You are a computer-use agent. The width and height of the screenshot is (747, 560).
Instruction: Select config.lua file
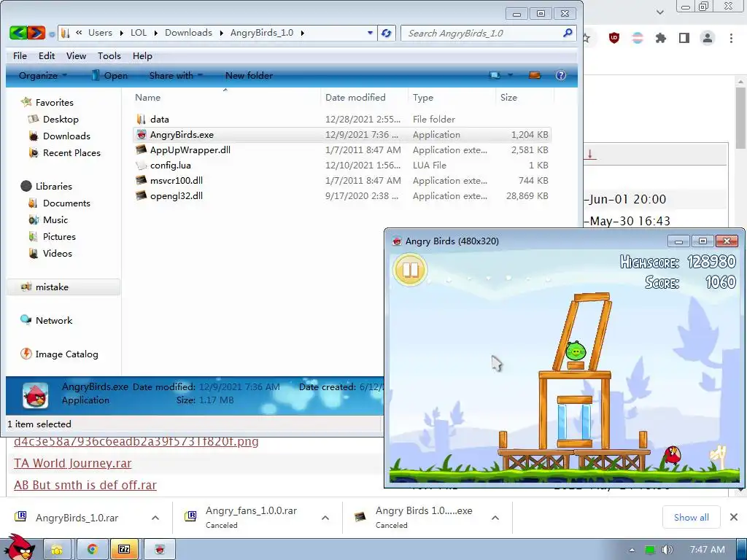click(x=170, y=166)
